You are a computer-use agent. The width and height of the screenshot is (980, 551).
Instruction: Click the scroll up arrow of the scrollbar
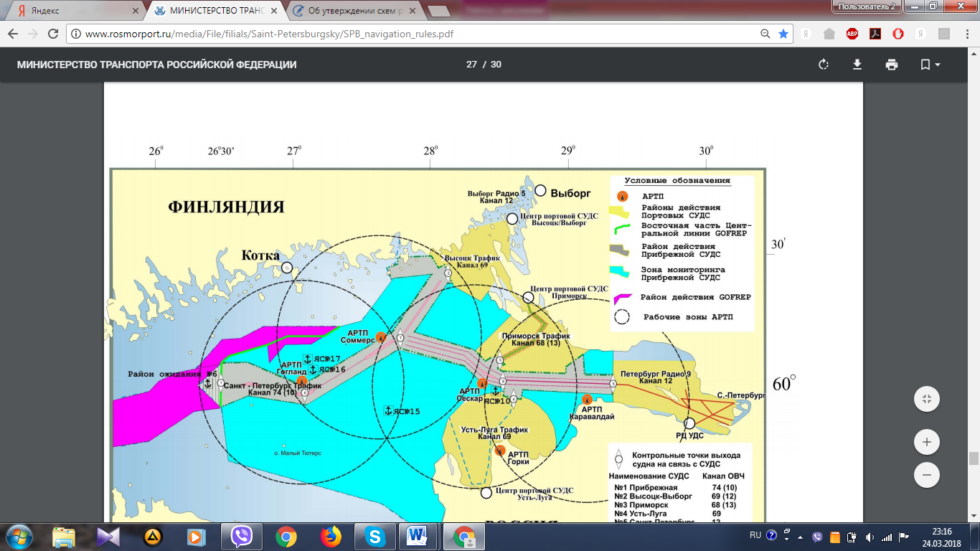974,55
